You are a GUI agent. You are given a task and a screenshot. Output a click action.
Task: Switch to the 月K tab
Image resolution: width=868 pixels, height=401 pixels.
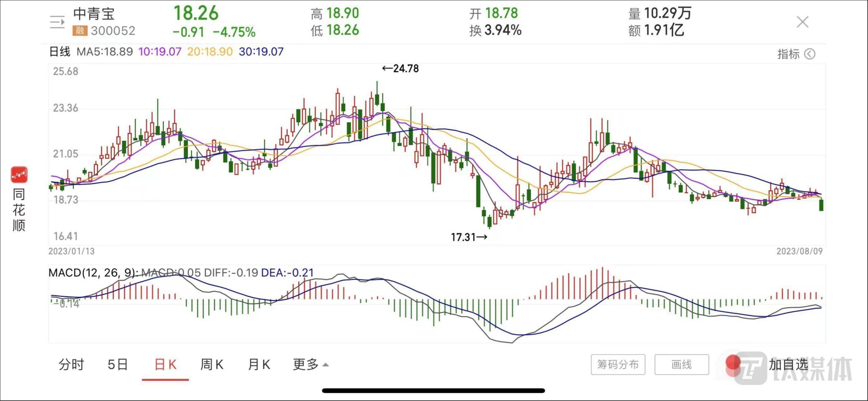(259, 364)
